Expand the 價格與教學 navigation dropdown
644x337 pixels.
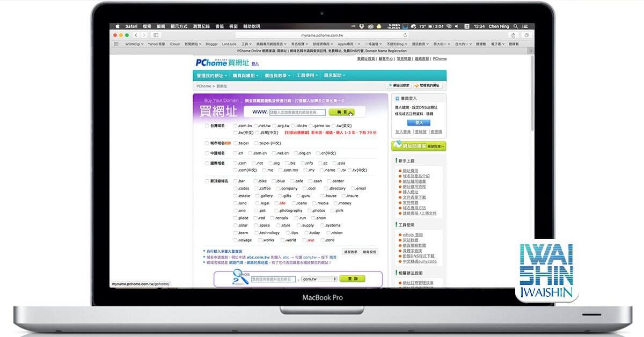tap(277, 76)
